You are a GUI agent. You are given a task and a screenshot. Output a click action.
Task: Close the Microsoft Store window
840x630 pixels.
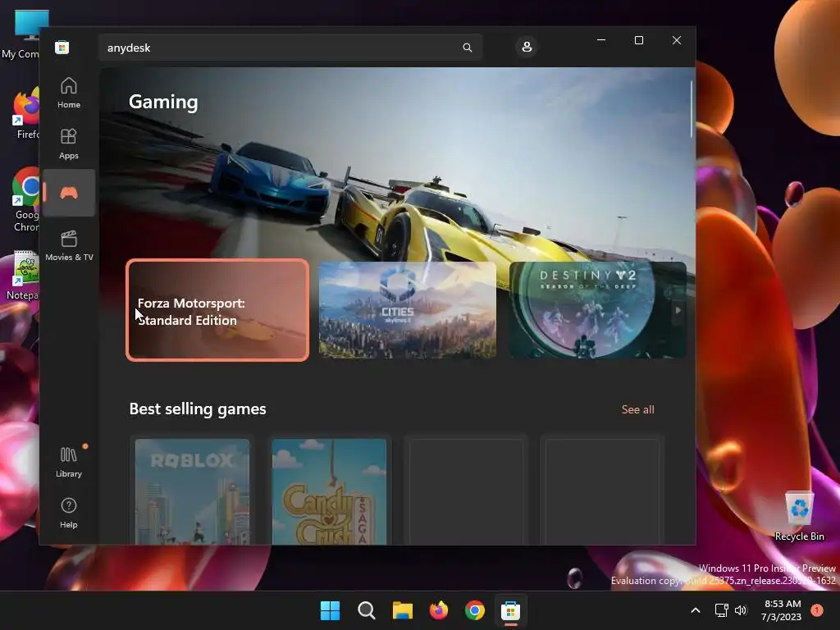pos(677,40)
